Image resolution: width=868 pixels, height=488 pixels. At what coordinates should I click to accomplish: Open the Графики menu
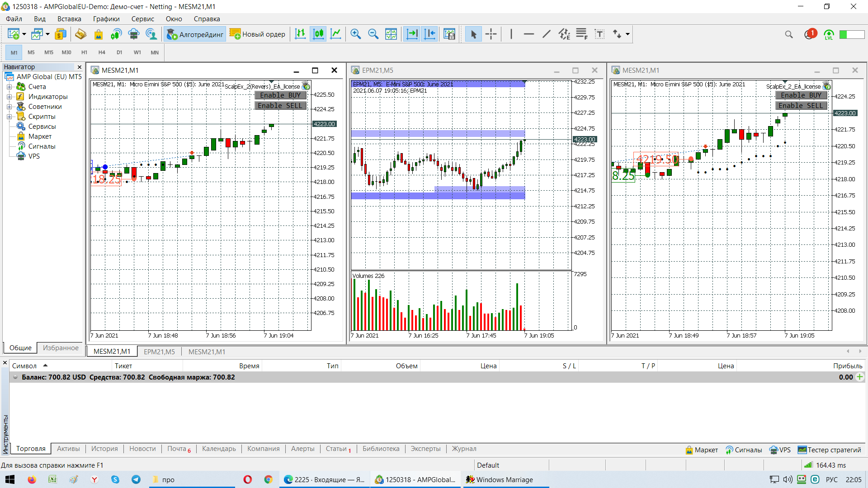pos(106,19)
